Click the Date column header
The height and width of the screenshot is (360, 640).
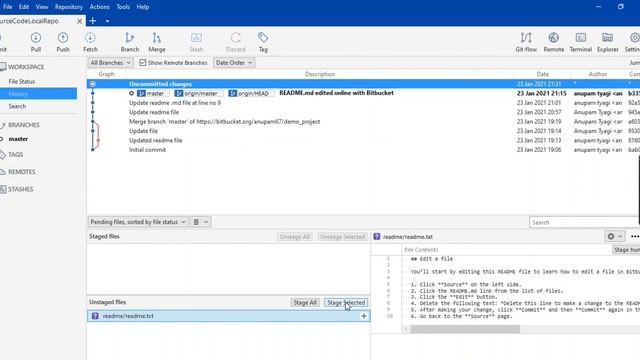pyautogui.click(x=542, y=74)
